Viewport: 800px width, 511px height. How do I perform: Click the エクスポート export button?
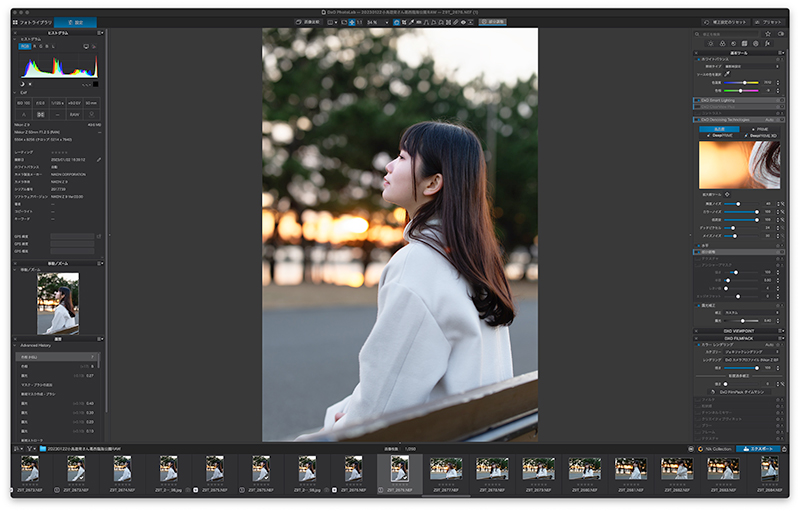(758, 449)
